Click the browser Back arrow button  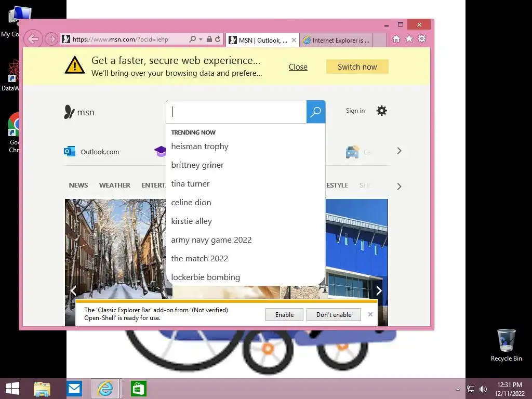pos(33,39)
